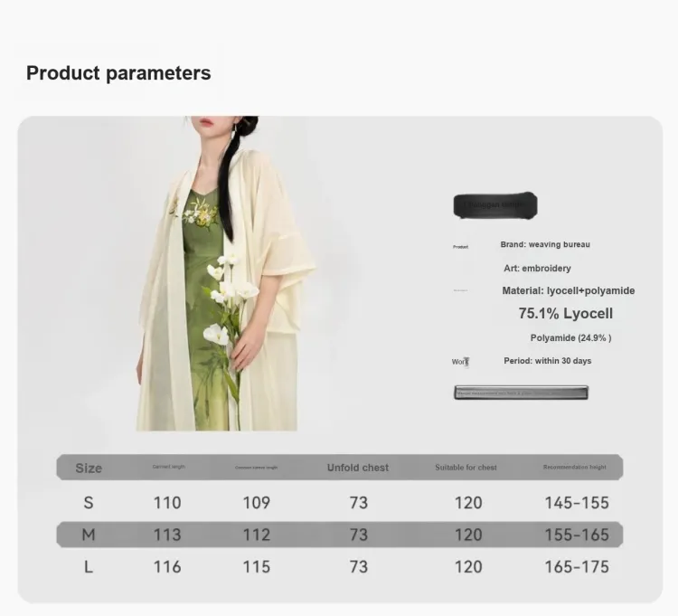
Task: Click the 'Size' column header
Action: 89,468
